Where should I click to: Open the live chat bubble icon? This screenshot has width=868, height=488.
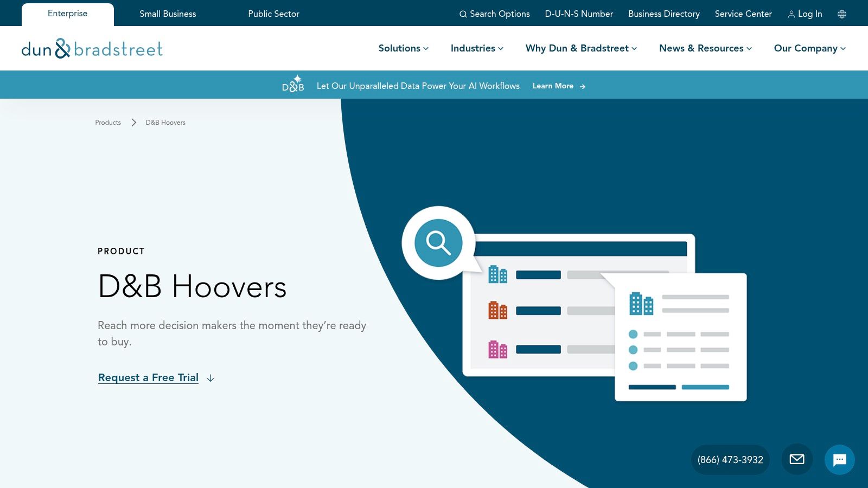click(840, 459)
